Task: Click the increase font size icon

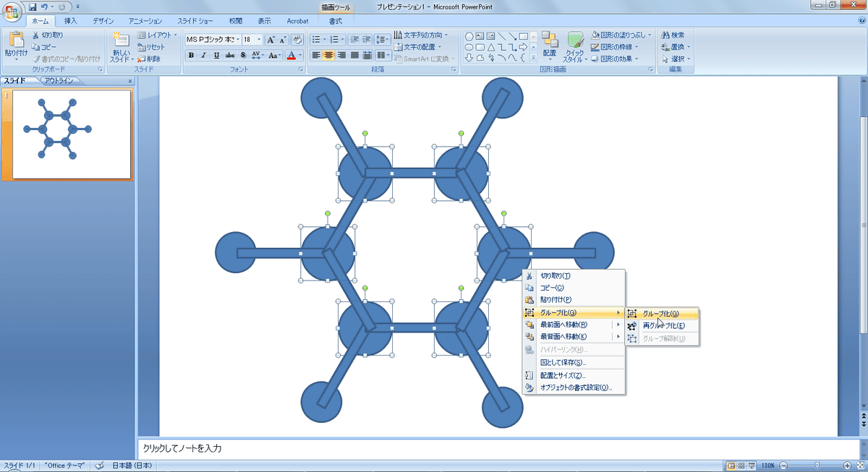Action: pyautogui.click(x=271, y=40)
